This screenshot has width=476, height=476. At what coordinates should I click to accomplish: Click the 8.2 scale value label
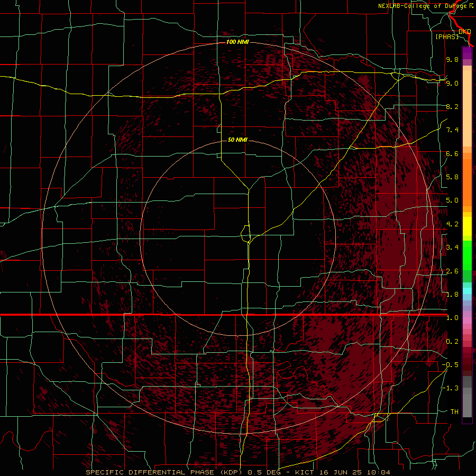point(452,106)
